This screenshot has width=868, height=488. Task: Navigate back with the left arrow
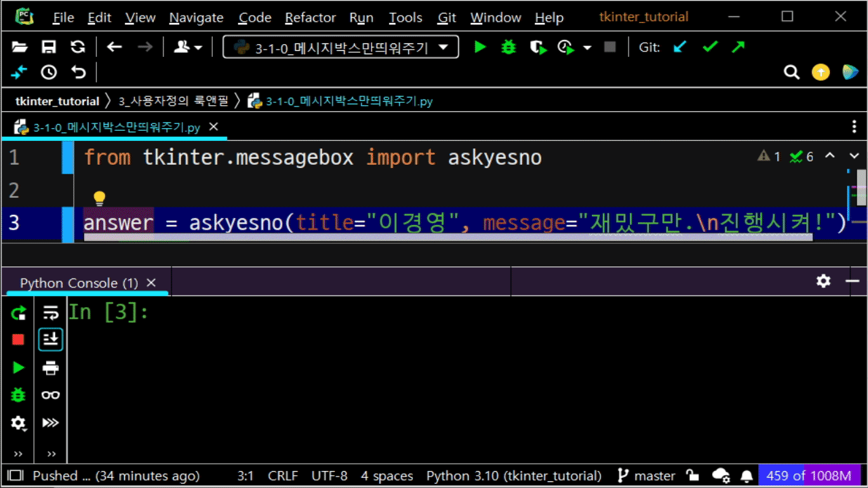(x=115, y=47)
